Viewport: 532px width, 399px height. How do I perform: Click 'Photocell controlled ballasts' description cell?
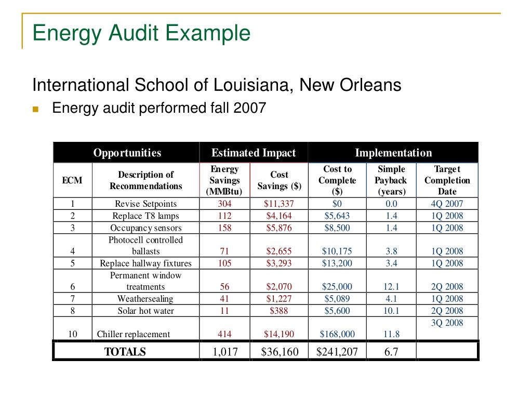click(x=146, y=245)
